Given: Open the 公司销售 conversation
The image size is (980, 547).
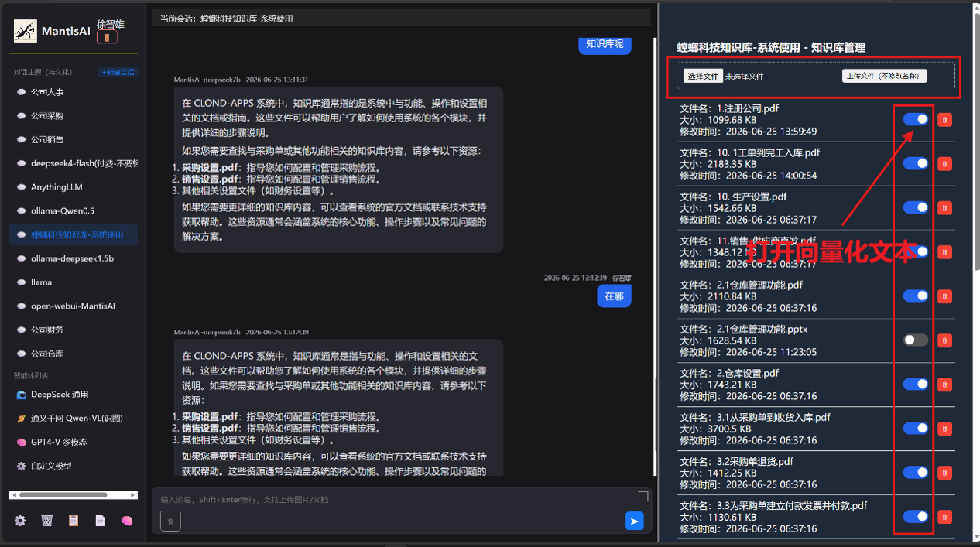Looking at the screenshot, I should [74, 140].
